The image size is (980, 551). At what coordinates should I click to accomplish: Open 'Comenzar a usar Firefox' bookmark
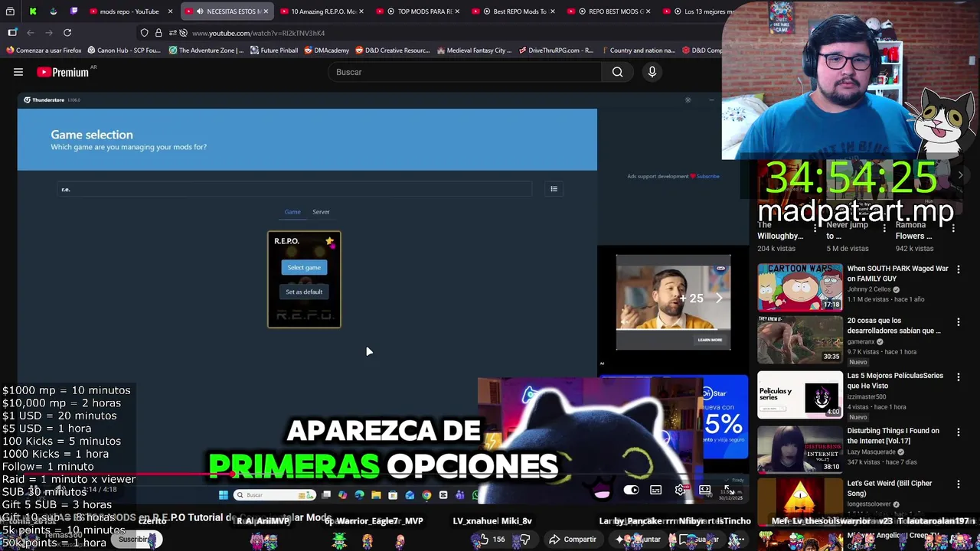coord(44,51)
